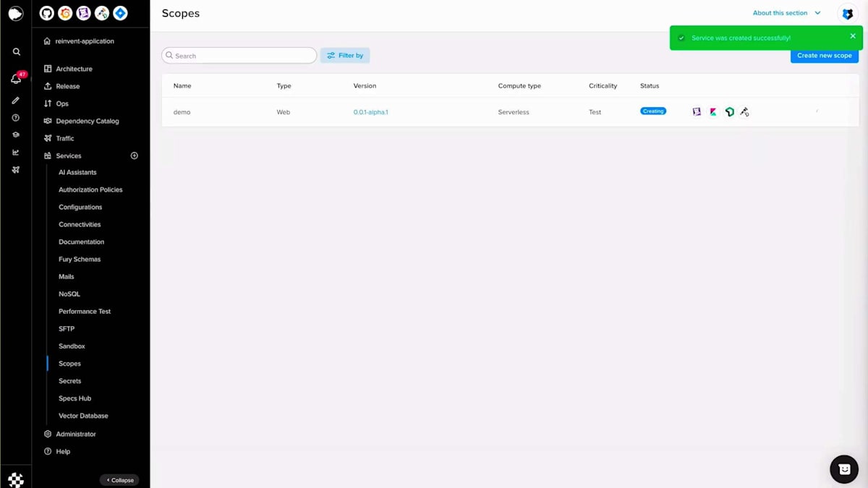Close the success notification toast
This screenshot has width=868, height=488.
click(853, 36)
